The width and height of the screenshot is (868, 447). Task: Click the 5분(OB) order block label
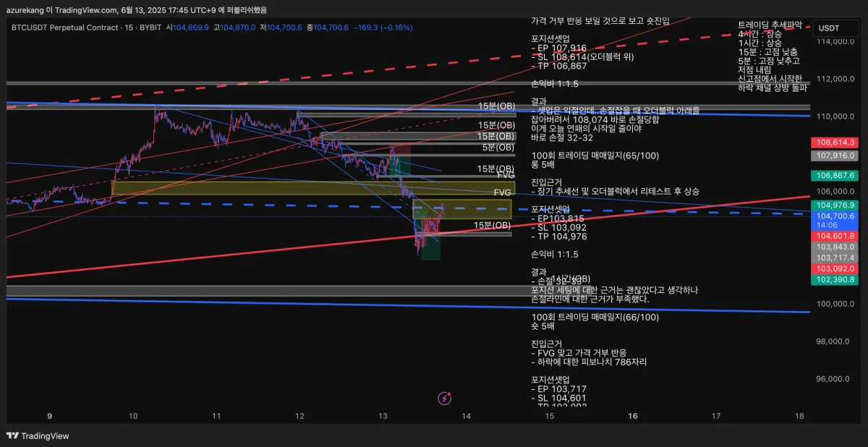click(x=498, y=148)
